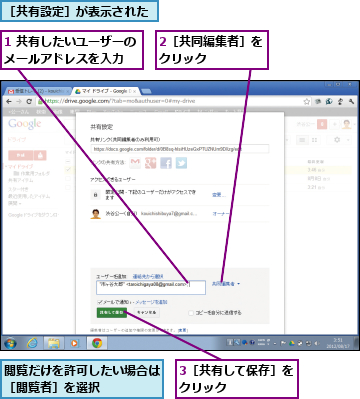Enable コピーを自分に送信する checkbox
This screenshot has width=360, height=399.
[x=191, y=313]
